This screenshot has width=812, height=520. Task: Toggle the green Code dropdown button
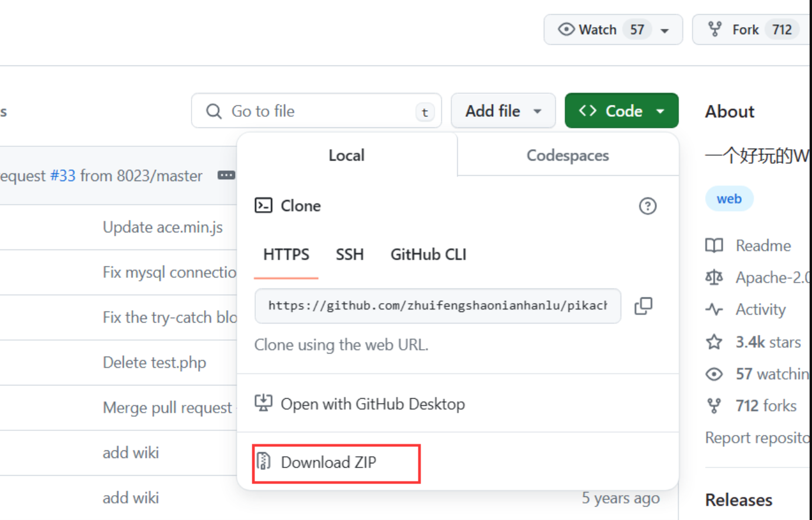[622, 110]
